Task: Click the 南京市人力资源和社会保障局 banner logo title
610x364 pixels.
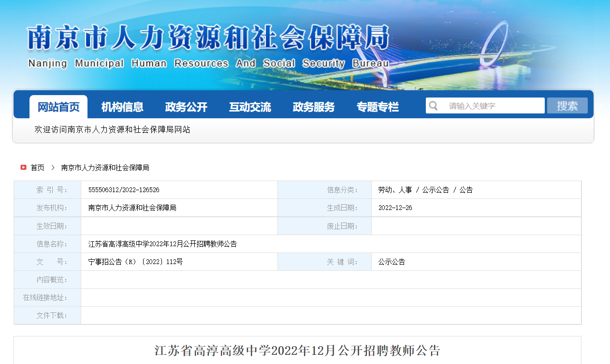Action: click(x=208, y=39)
